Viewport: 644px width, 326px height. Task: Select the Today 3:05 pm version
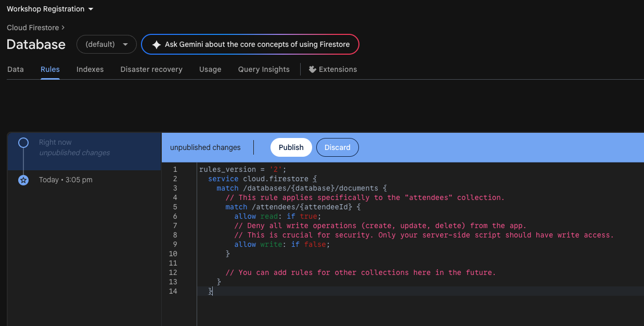[66, 180]
